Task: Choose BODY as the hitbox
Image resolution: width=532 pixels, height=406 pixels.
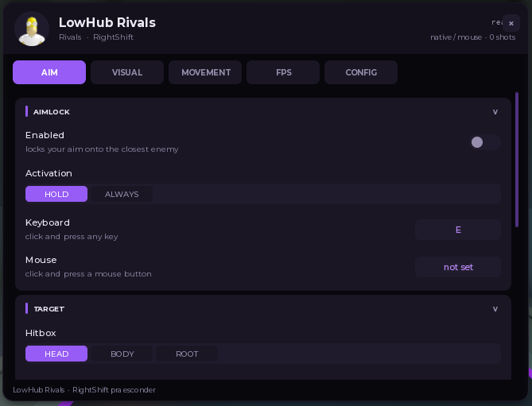Action: tap(122, 354)
